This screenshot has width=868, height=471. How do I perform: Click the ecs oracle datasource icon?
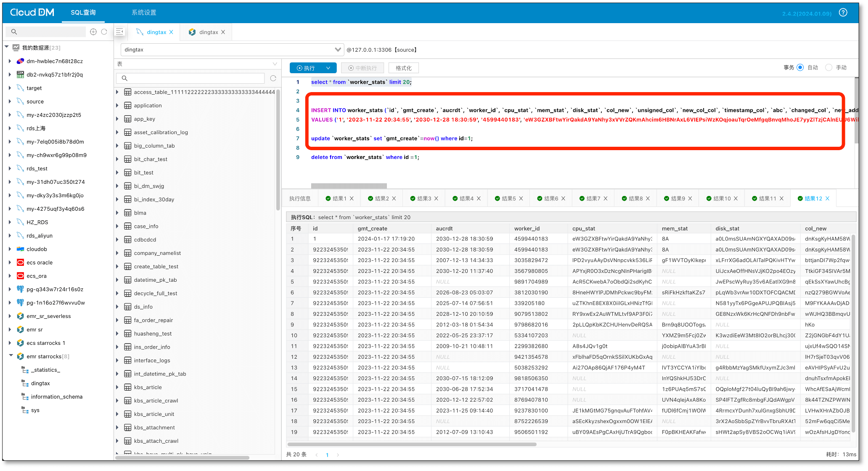[x=20, y=262]
